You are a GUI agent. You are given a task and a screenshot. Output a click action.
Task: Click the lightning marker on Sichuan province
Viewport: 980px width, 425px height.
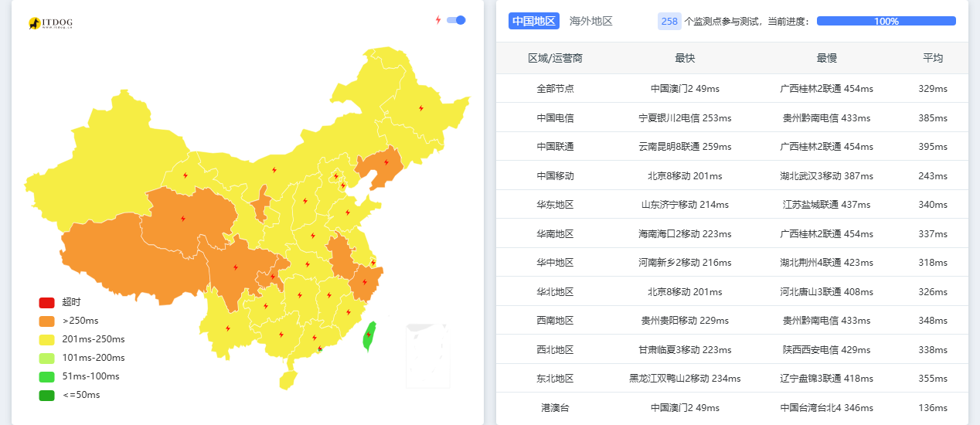pos(235,268)
